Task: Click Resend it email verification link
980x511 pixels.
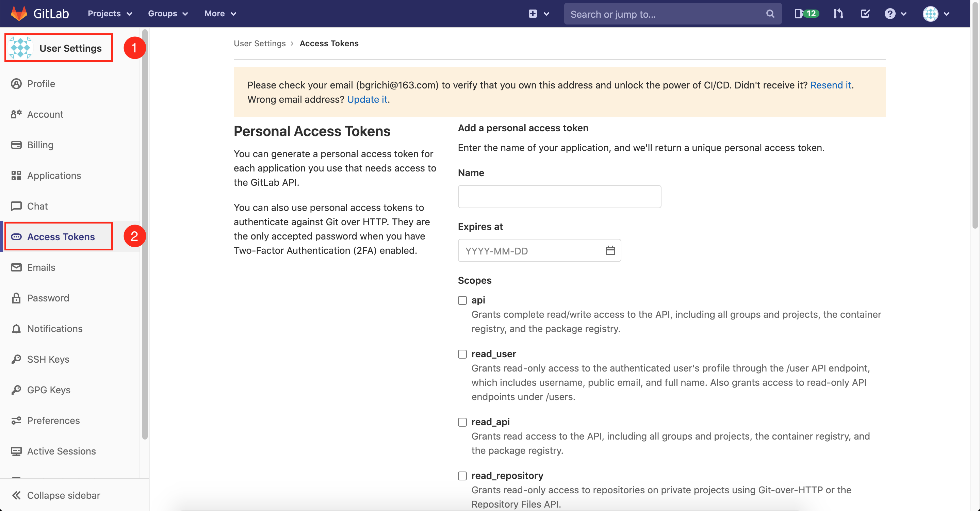Action: point(832,85)
